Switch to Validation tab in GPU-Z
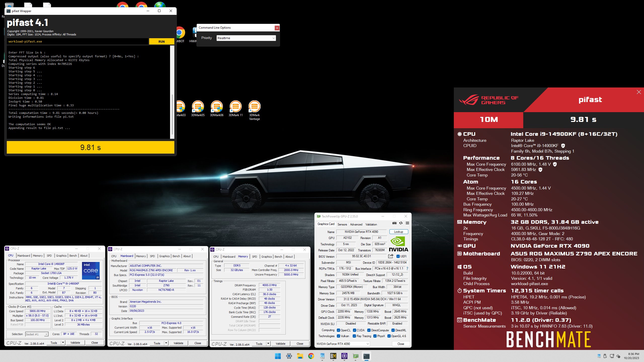Viewport: 644px width, 362px height. (371, 224)
